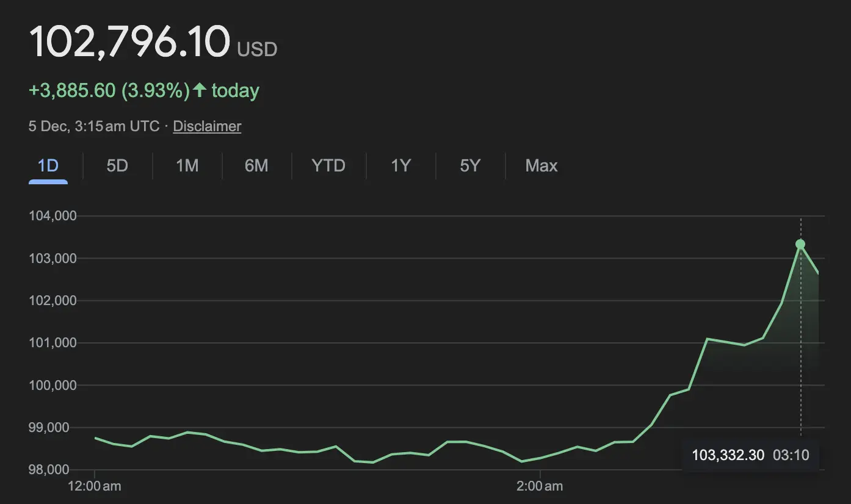Viewport: 851px width, 504px height.
Task: View the 5Y price range
Action: (470, 165)
